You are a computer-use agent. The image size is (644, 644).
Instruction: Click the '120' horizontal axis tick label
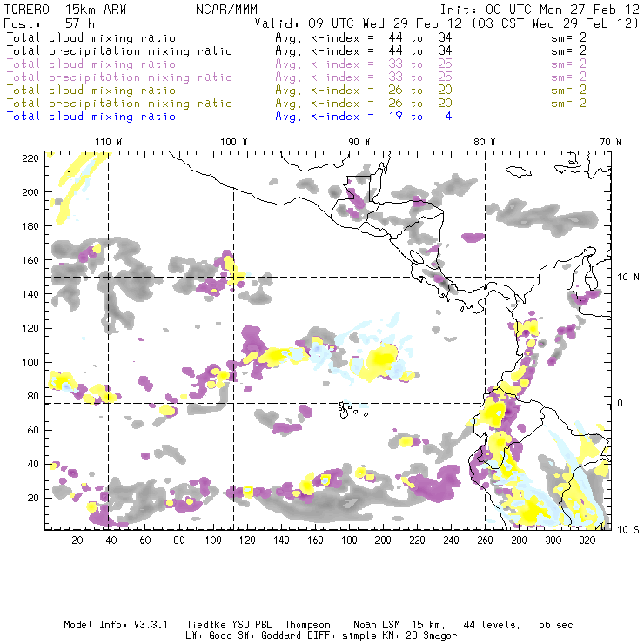(x=247, y=540)
